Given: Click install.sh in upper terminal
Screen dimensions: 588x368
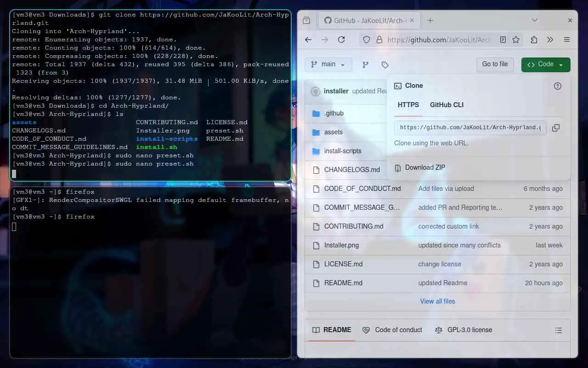Looking at the screenshot, I should tap(157, 147).
